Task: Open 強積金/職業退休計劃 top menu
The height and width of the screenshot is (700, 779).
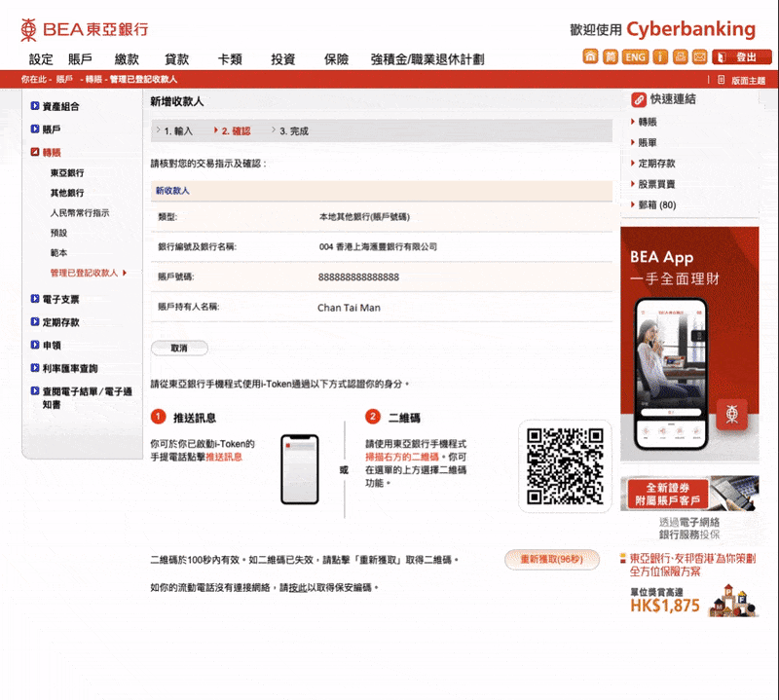Action: coord(427,59)
